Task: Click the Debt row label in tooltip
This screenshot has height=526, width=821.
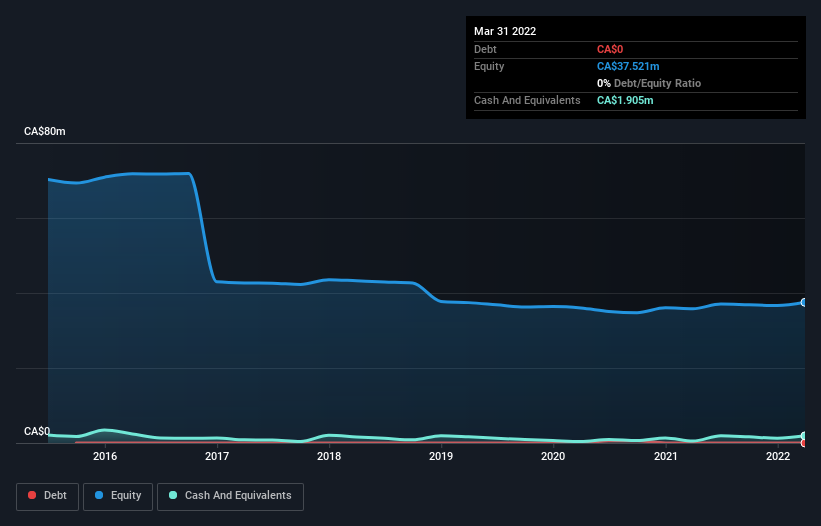Action: tap(485, 49)
